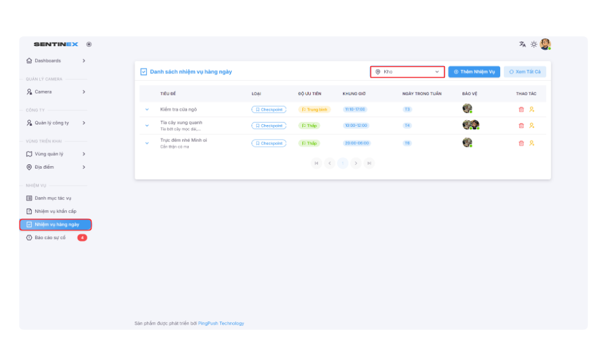The width and height of the screenshot is (607, 364).
Task: Toggle the light/dark theme sun icon
Action: (534, 44)
